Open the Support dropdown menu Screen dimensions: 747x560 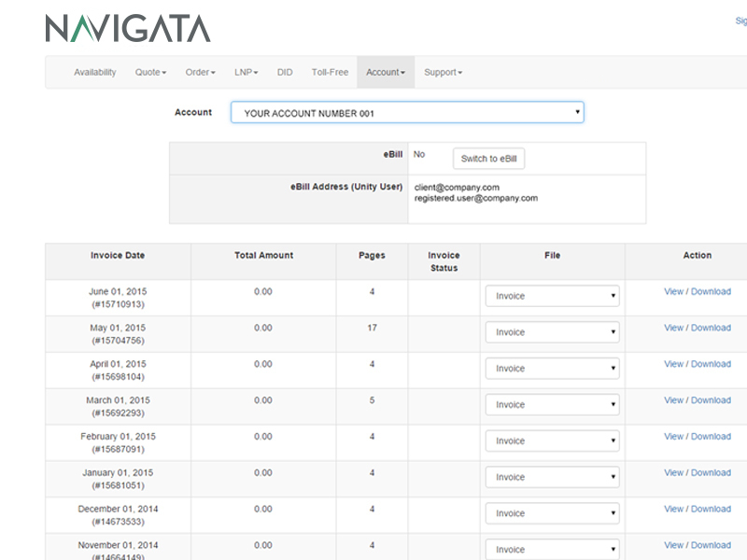coord(443,73)
